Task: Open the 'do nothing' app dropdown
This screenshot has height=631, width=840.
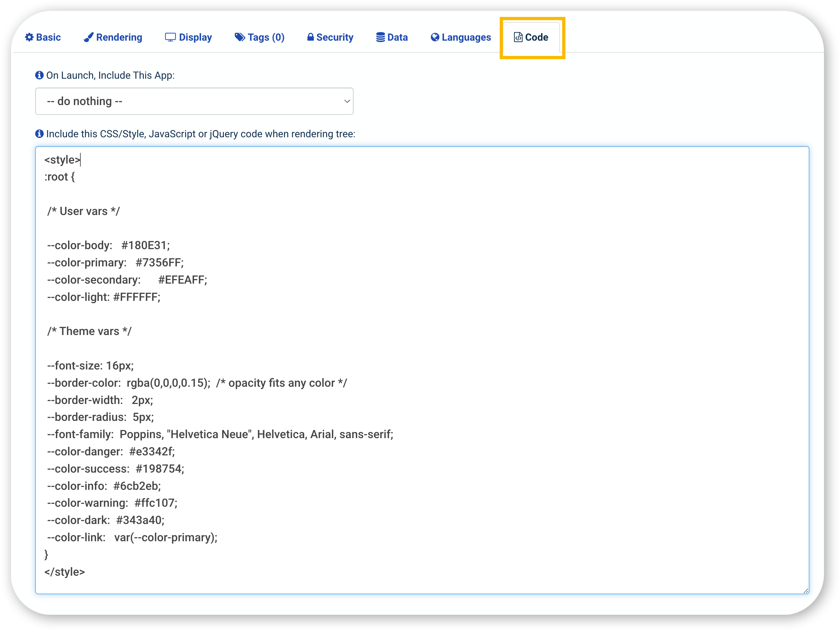Action: coord(194,101)
